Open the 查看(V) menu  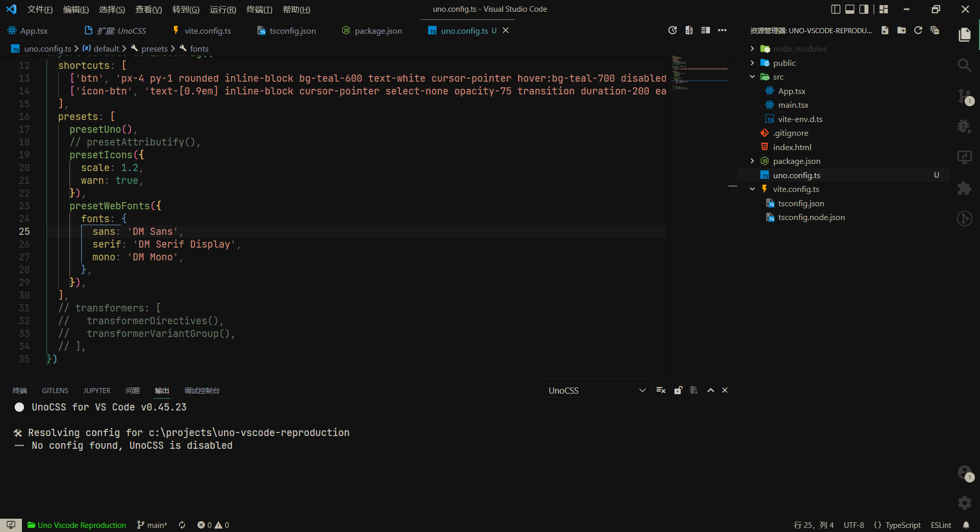click(x=149, y=9)
